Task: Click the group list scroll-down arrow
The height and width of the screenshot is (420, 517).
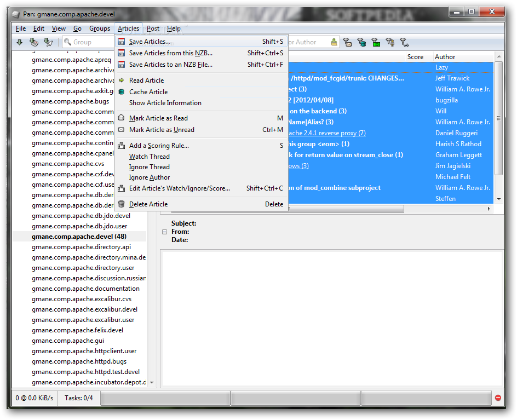Action: click(x=152, y=382)
